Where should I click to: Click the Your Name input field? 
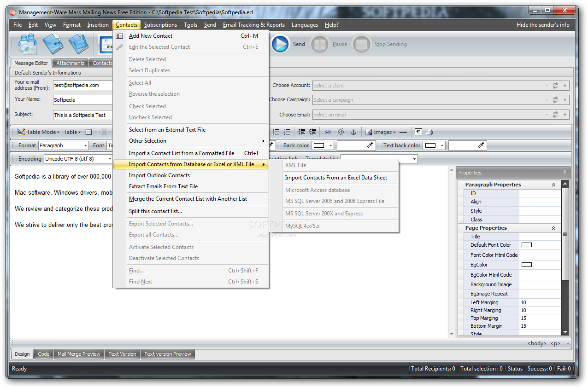(x=83, y=99)
